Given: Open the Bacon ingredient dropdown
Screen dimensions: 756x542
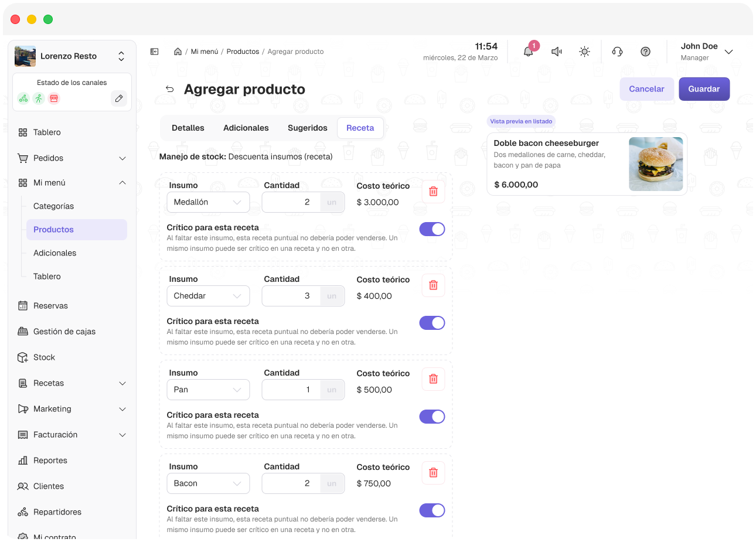Looking at the screenshot, I should click(x=208, y=483).
